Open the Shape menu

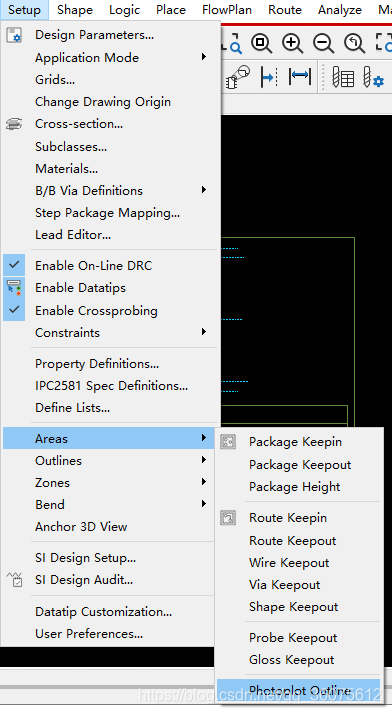(x=75, y=10)
